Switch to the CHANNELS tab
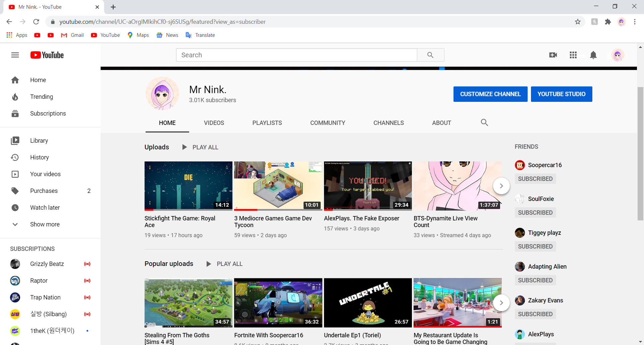The width and height of the screenshot is (644, 345). (389, 123)
